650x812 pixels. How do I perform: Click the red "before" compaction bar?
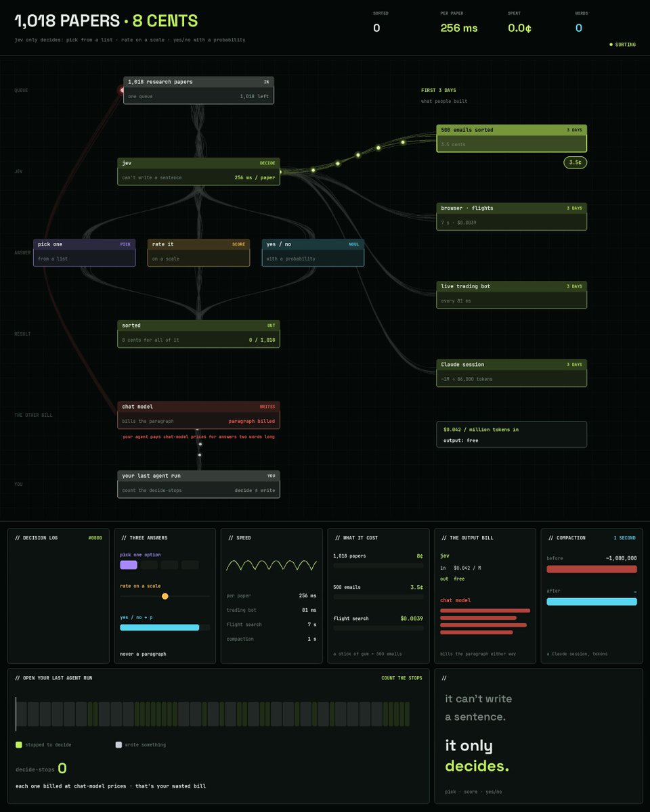592,569
